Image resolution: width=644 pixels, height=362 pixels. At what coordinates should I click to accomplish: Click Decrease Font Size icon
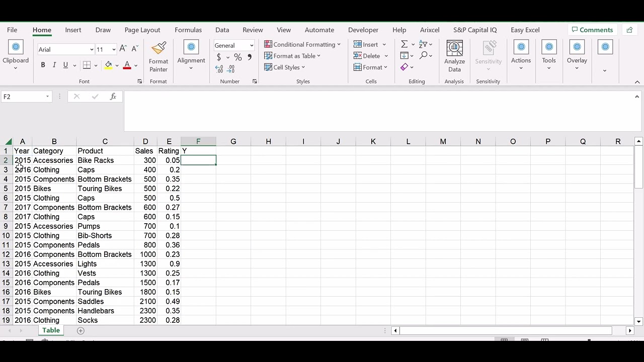134,49
